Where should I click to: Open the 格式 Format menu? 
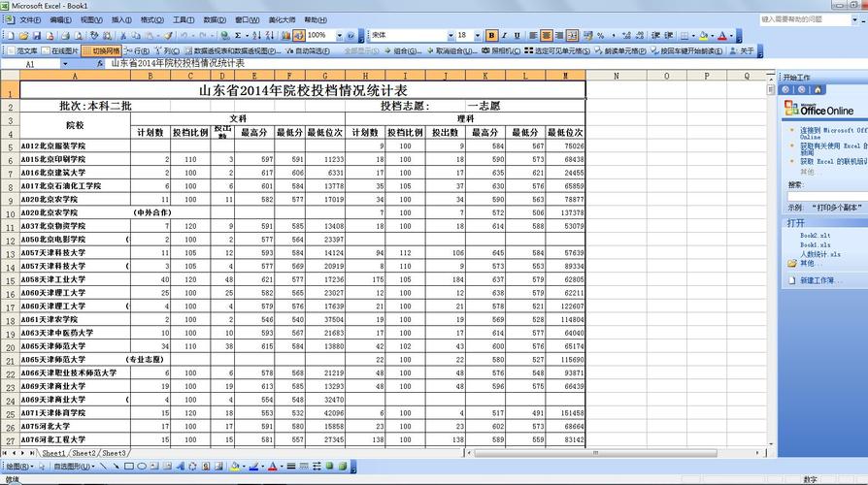pyautogui.click(x=151, y=20)
